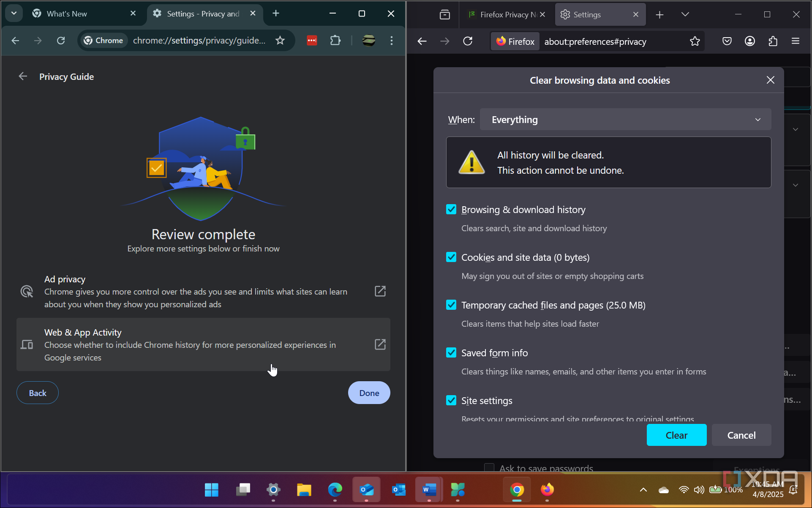Close the Clear browsing data dialog
The width and height of the screenshot is (812, 508).
771,80
